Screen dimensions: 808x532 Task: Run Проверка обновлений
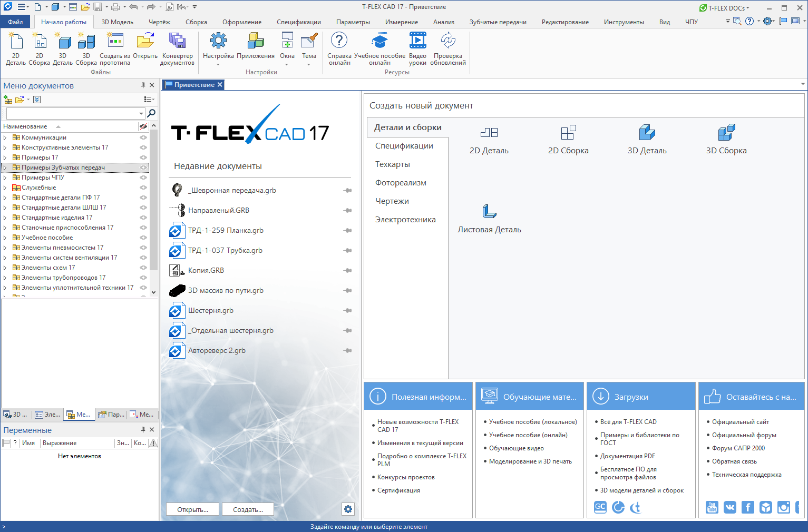[x=448, y=48]
